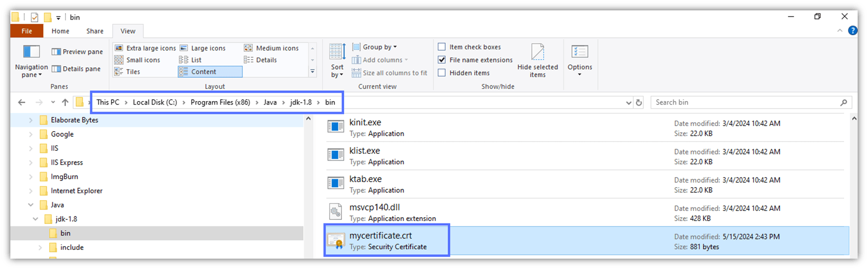Open Customize Quick Access Toolbar dropdown
Screen dimensions: 868x269
click(x=59, y=18)
